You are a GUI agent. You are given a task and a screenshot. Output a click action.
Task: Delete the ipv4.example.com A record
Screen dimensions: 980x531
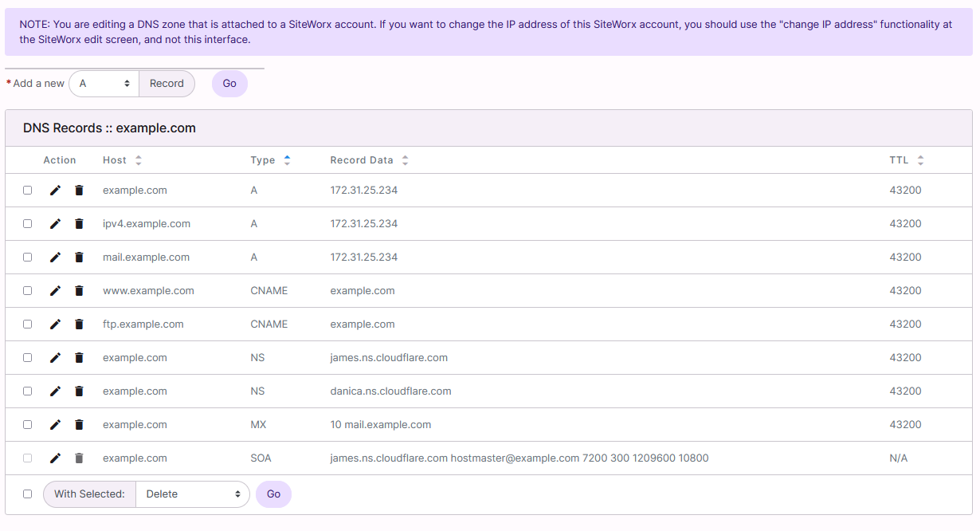[78, 223]
